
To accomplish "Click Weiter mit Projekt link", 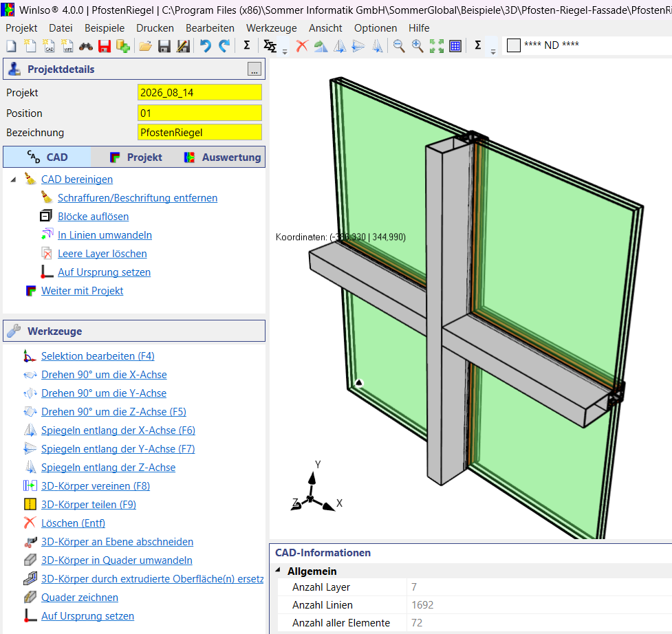I will [x=82, y=291].
